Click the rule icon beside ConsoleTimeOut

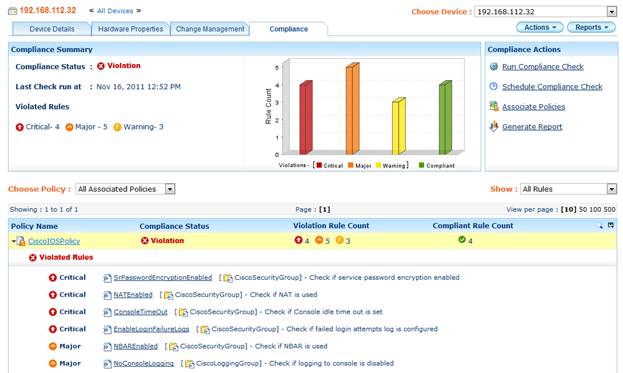tap(107, 312)
